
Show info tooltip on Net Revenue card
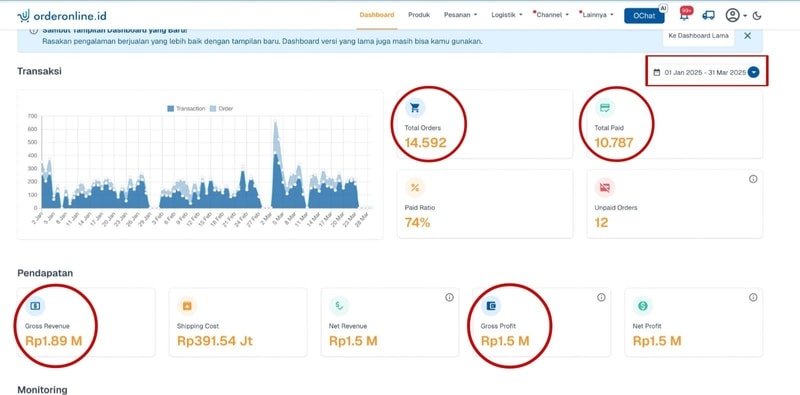[449, 298]
